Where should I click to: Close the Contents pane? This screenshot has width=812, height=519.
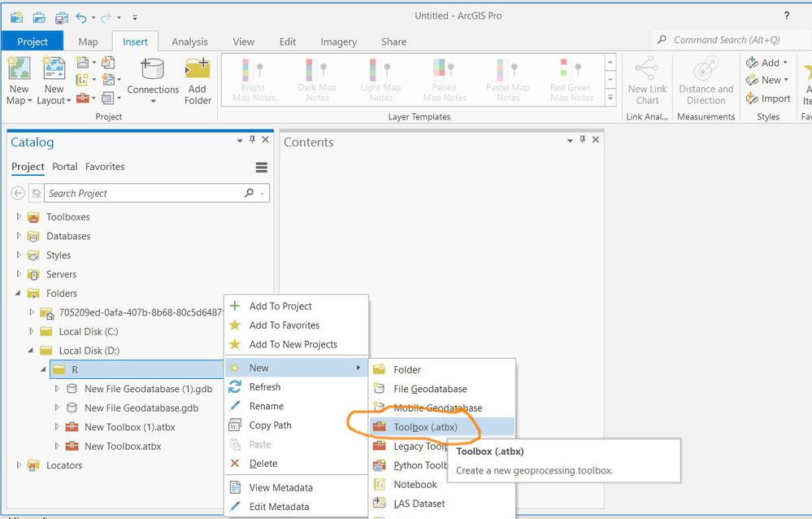[596, 139]
